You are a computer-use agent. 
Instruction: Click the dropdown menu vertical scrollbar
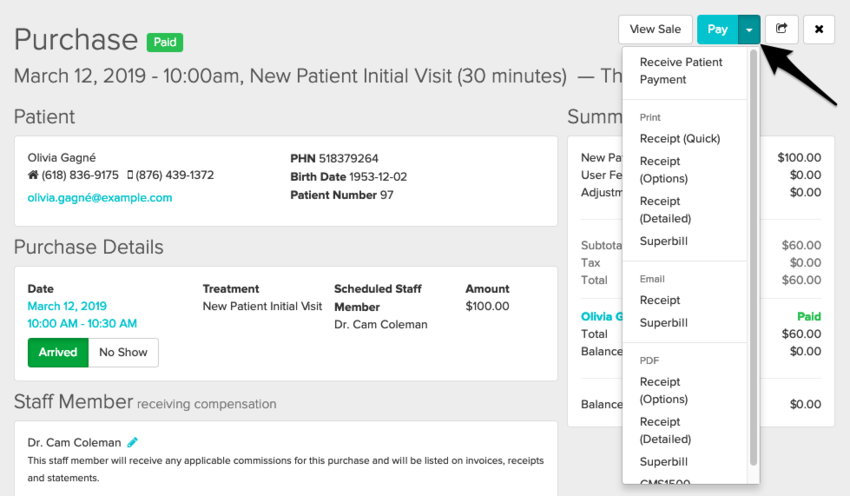pos(753,258)
